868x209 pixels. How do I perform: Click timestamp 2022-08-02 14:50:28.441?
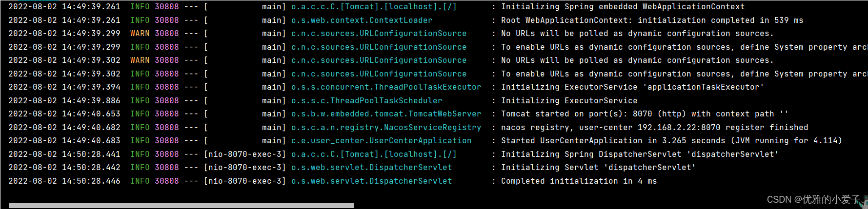click(64, 154)
